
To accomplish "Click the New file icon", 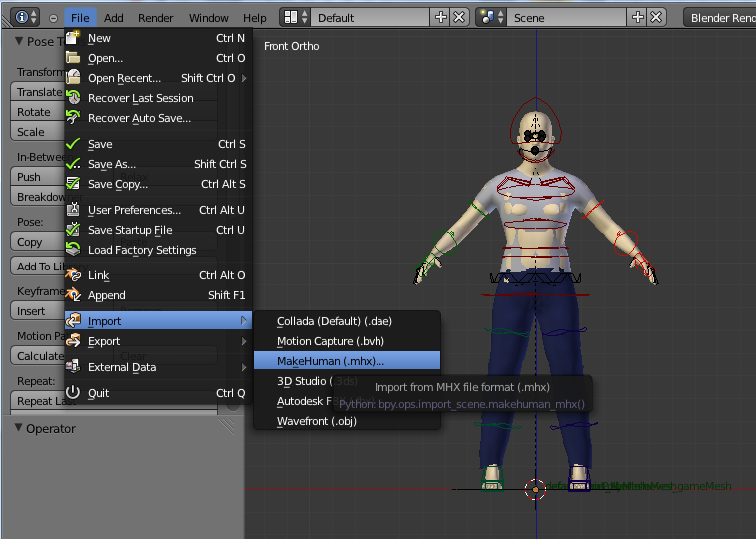I will 73,38.
